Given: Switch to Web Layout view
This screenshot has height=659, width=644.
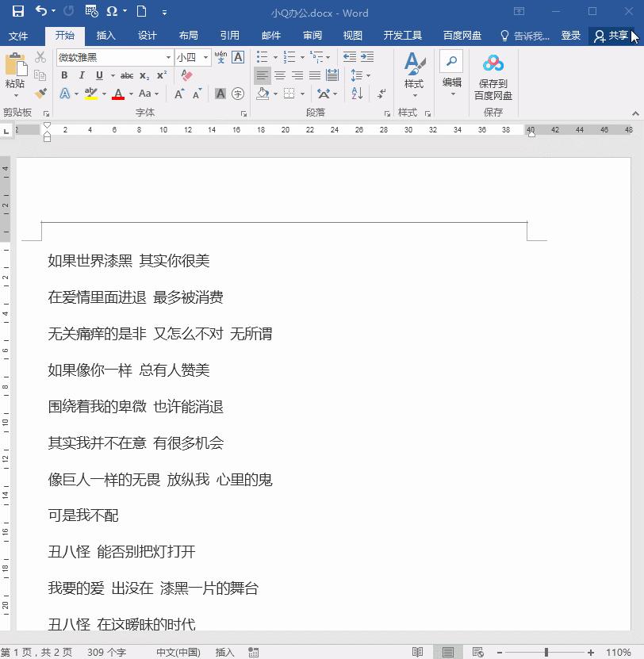Looking at the screenshot, I should point(478,652).
